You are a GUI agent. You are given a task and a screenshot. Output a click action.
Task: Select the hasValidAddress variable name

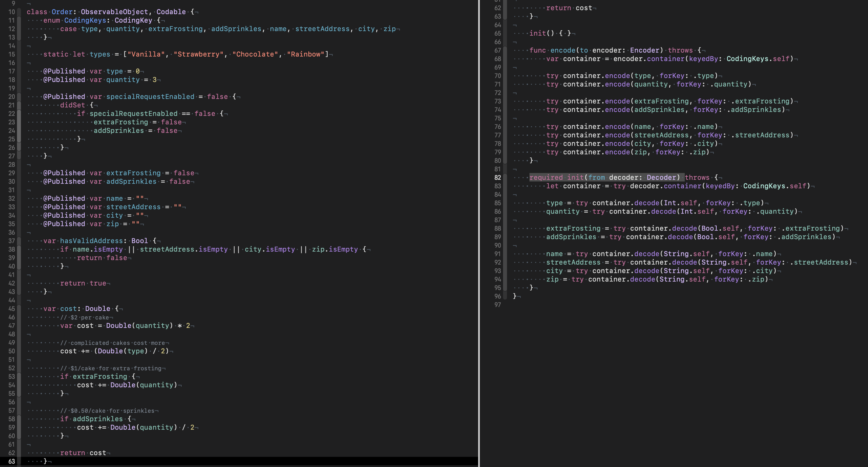[92, 240]
